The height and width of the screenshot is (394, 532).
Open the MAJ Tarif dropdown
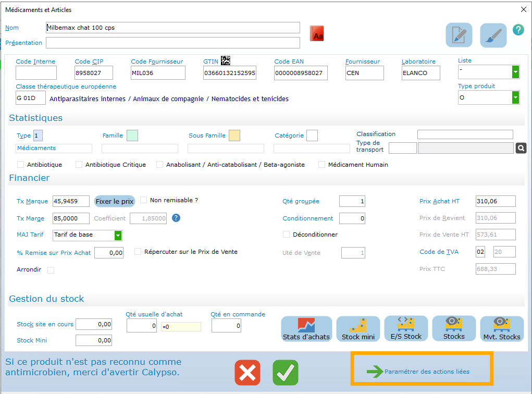tap(118, 235)
